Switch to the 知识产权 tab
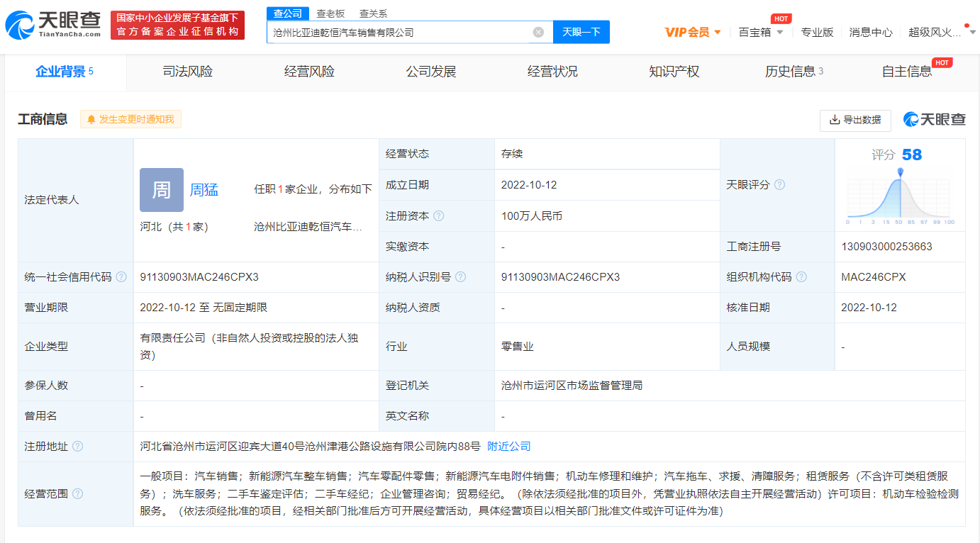This screenshot has height=543, width=980. 674,72
